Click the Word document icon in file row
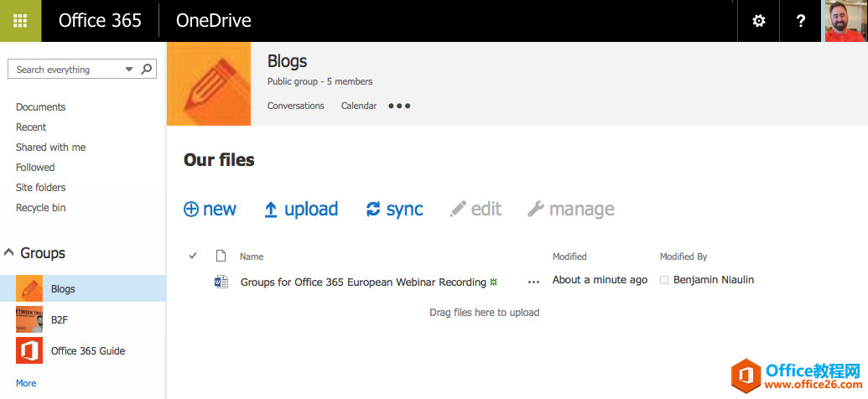 pyautogui.click(x=221, y=282)
